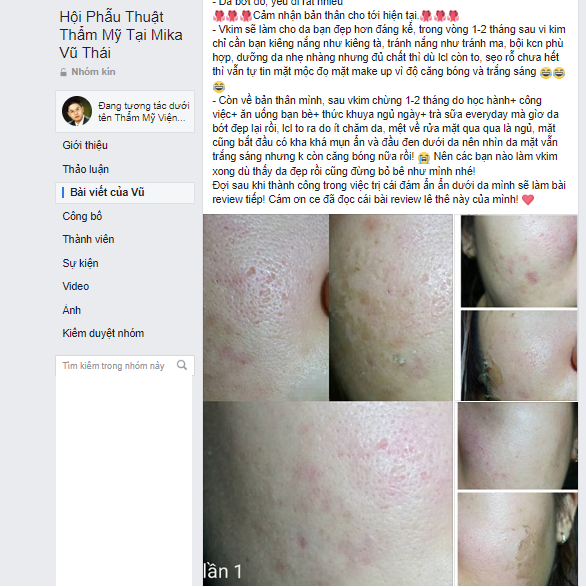586x587 pixels.
Task: Click group title Hội Phẫu Thuật Thẩm Mỹ
Action: (121, 35)
